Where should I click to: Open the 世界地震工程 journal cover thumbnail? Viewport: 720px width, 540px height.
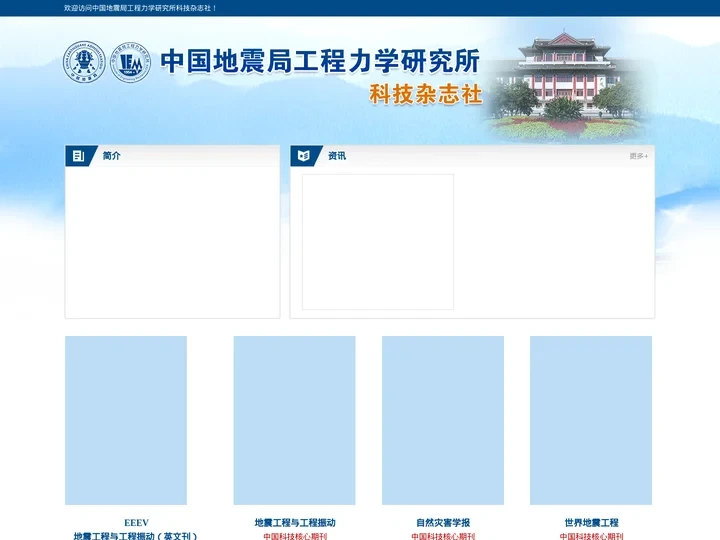591,420
